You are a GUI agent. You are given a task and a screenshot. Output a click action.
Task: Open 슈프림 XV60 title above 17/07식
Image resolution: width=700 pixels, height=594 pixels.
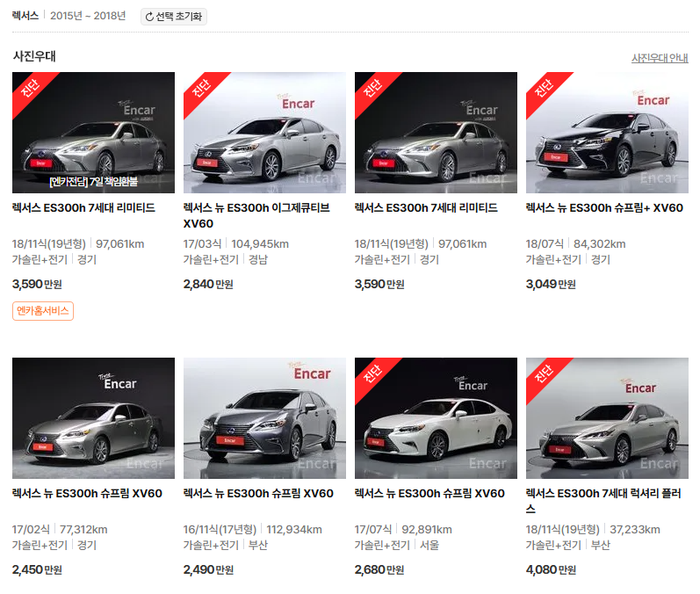click(x=429, y=494)
